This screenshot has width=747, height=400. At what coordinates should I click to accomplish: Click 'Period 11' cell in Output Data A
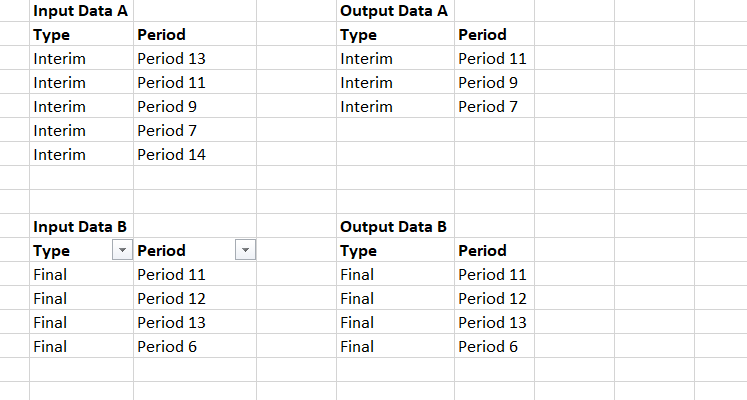492,59
